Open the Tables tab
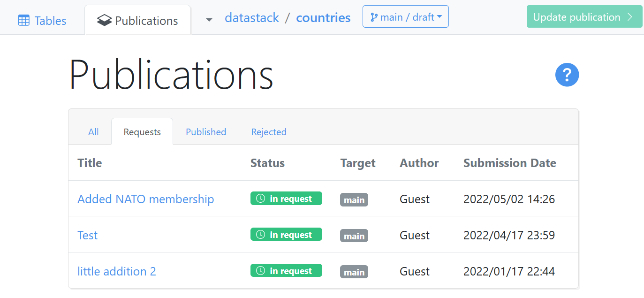Viewport: 644px width, 298px height. [42, 21]
